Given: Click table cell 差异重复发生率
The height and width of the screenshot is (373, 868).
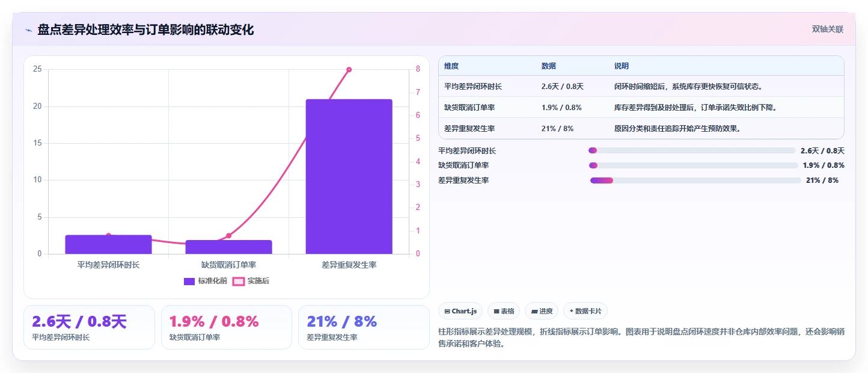Looking at the screenshot, I should coord(469,129).
